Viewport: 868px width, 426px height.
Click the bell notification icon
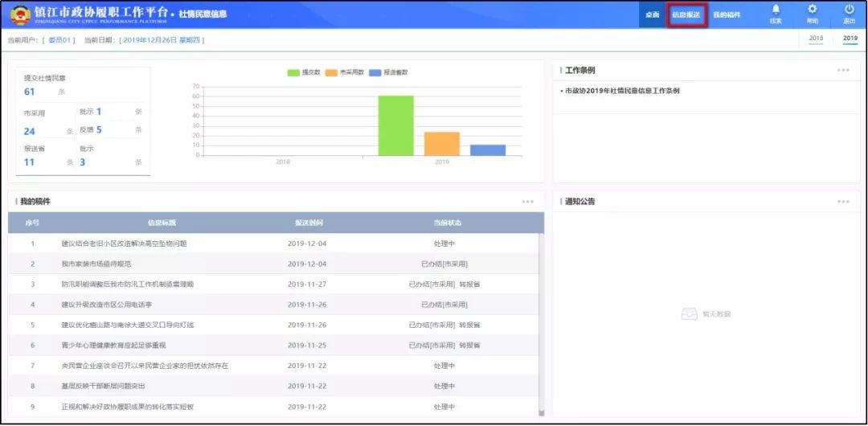point(776,10)
